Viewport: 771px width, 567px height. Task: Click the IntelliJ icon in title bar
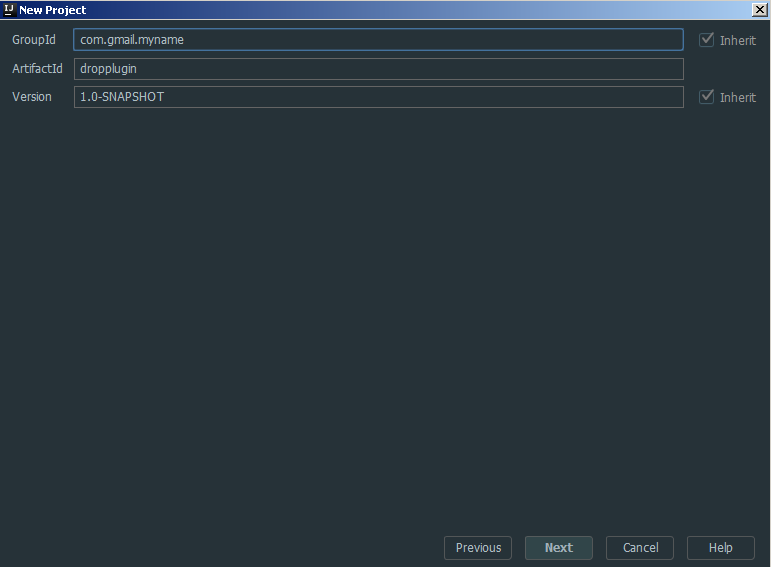[9, 10]
